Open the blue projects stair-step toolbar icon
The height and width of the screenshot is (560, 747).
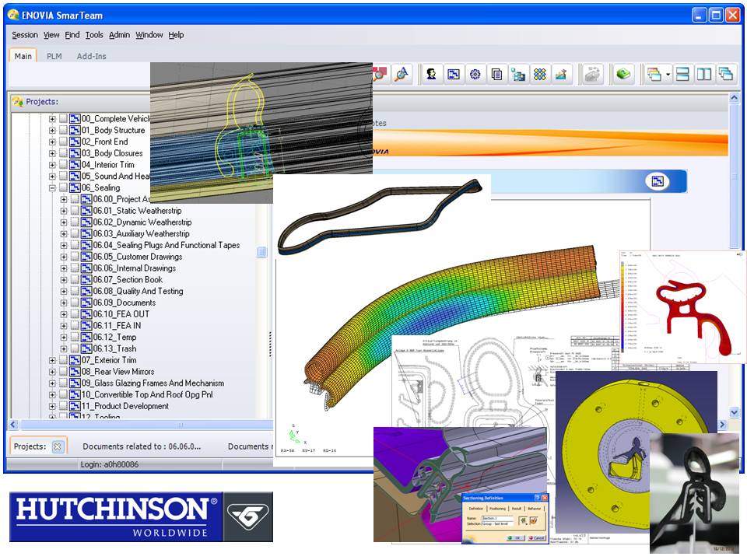(x=453, y=75)
